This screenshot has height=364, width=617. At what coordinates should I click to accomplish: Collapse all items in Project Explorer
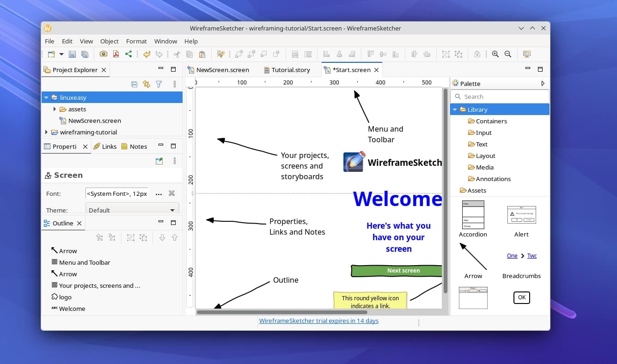click(134, 84)
